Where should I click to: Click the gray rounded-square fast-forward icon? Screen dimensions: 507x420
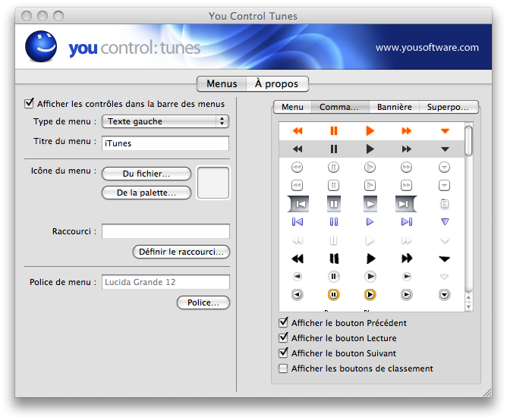(x=407, y=186)
